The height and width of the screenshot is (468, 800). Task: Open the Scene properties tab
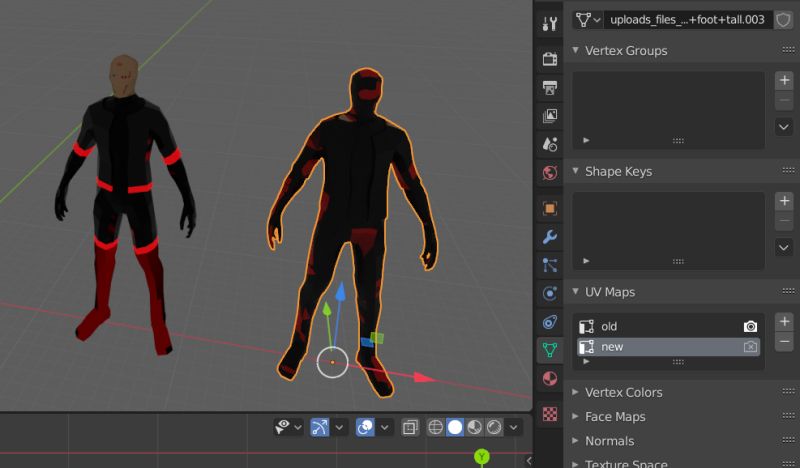(x=549, y=144)
